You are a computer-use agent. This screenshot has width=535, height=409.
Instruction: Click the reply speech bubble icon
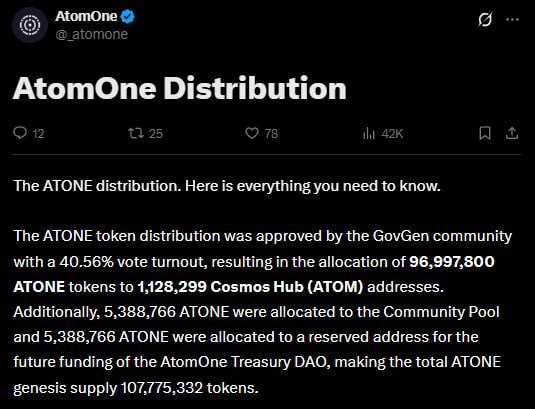point(20,133)
